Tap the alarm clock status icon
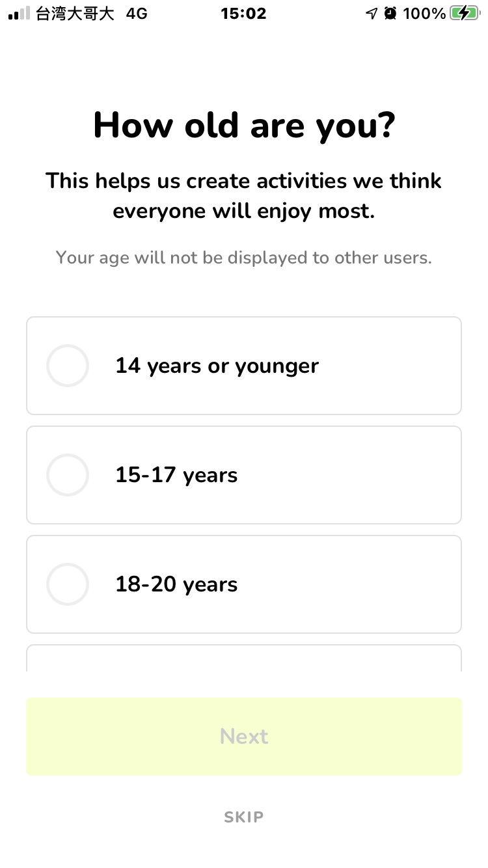The height and width of the screenshot is (868, 488). pos(390,13)
